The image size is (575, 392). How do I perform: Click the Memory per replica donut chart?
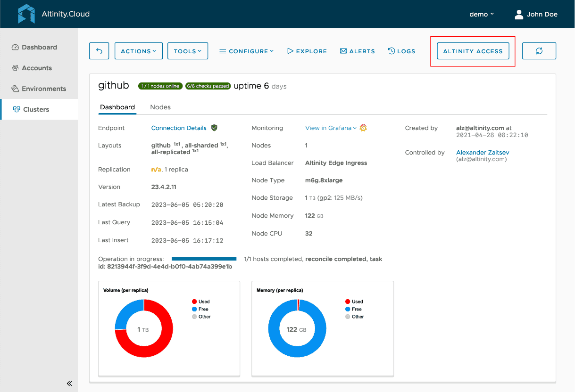click(297, 328)
